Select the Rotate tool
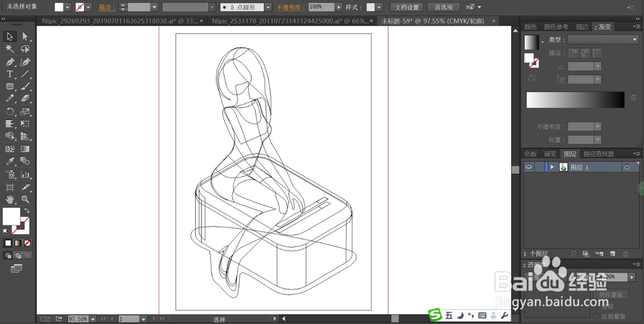644x324 pixels. tap(10, 111)
